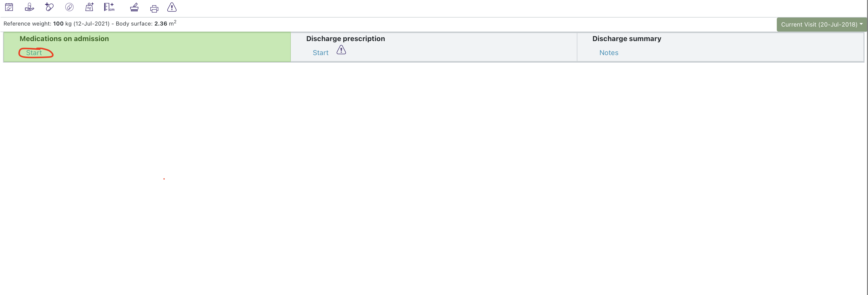Click the hand holding pill icon

tap(29, 7)
